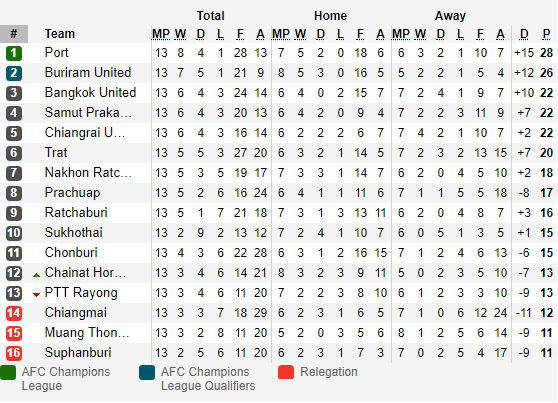Viewport: 558px width, 403px height.
Task: Click the gray rank 7 badge
Action: [14, 173]
